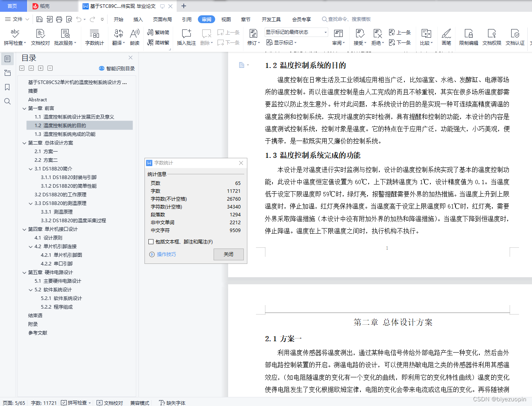Click the accept changes icon (接受)

tap(360, 37)
